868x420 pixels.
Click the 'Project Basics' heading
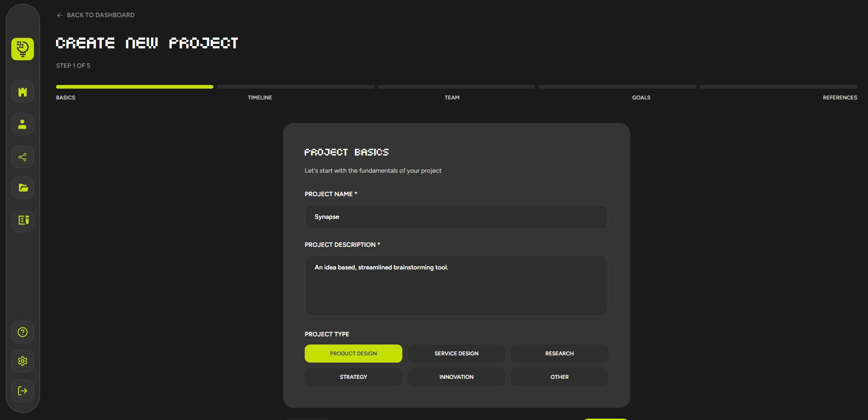[x=347, y=152]
